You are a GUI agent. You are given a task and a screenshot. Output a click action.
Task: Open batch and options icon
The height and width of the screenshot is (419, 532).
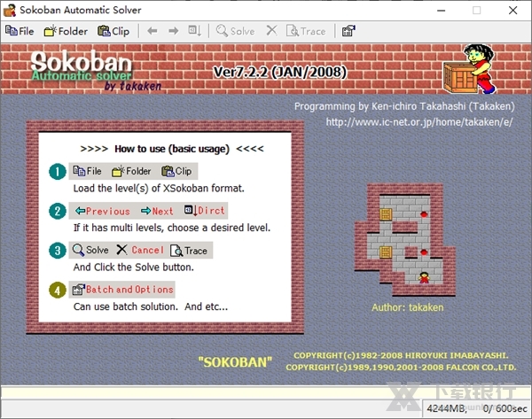pos(348,31)
